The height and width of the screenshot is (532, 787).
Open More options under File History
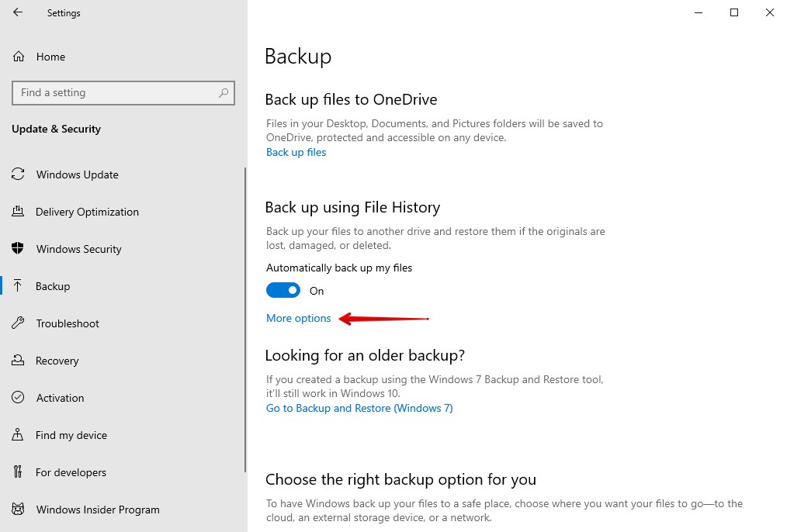point(299,319)
